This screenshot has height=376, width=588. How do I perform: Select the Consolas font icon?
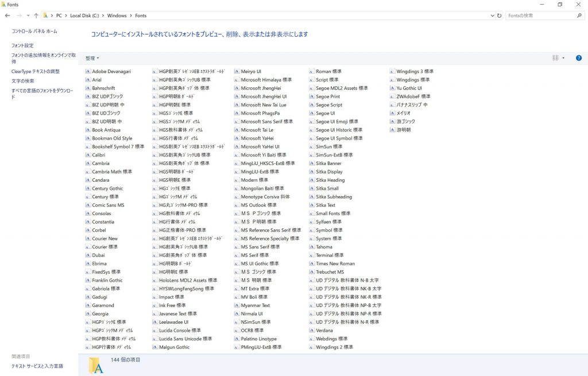(88, 213)
